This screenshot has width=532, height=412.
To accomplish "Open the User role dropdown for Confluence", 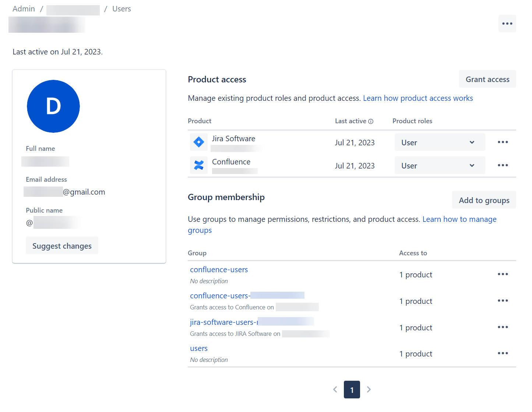I will pos(440,165).
